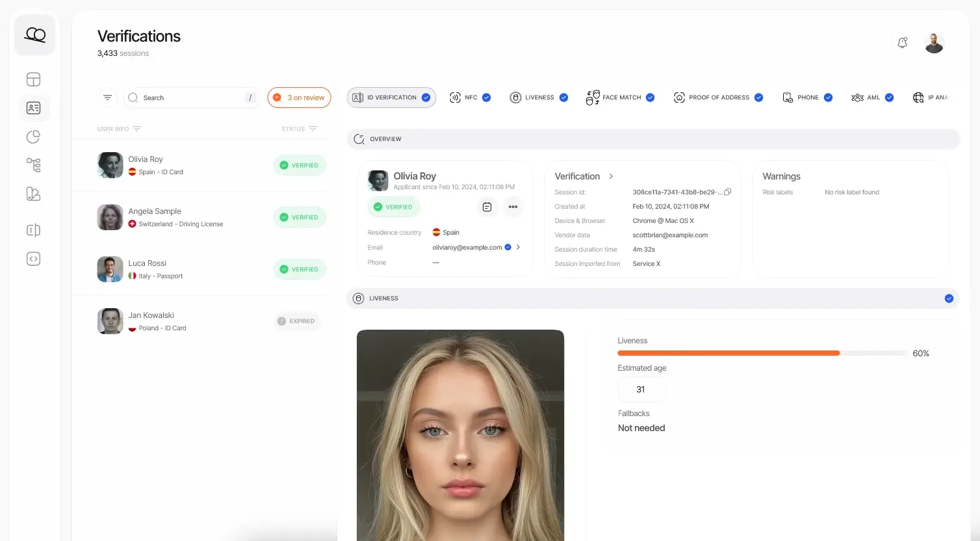Open the Verifications ID card sidebar icon
This screenshot has height=541, width=980.
tap(34, 108)
